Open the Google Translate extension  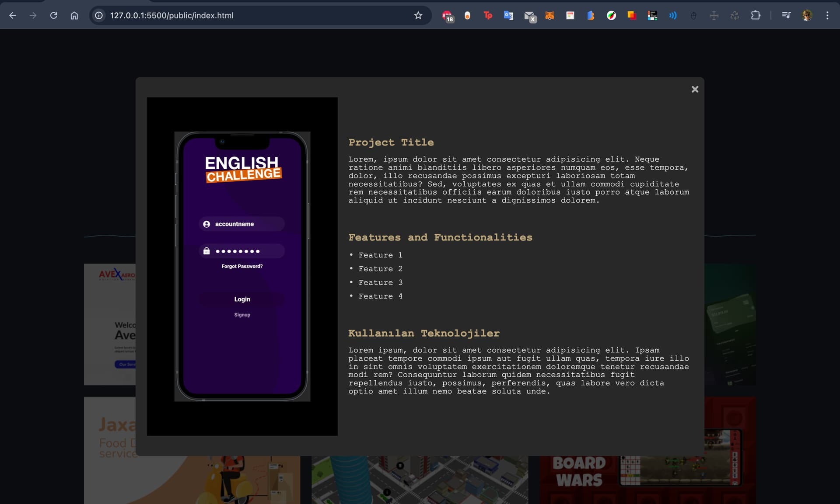[x=508, y=16]
